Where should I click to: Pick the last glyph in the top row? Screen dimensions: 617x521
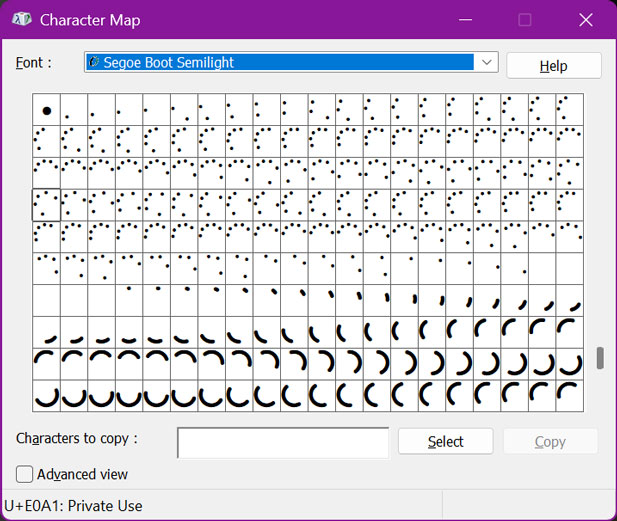(x=569, y=110)
